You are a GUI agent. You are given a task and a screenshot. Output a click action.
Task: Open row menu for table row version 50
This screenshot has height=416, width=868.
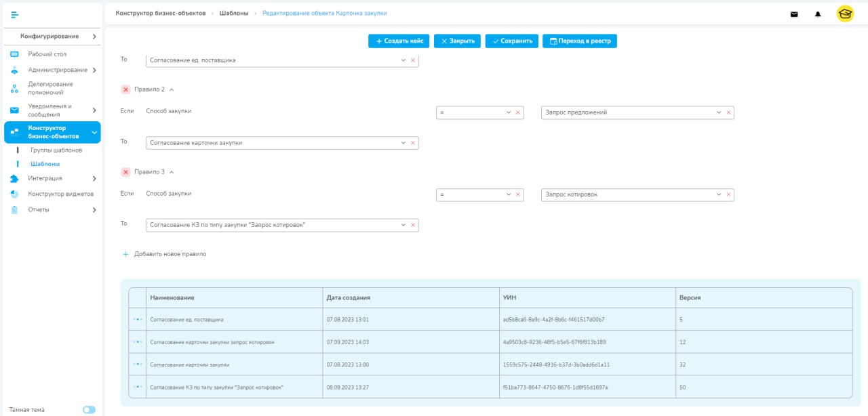pyautogui.click(x=138, y=387)
